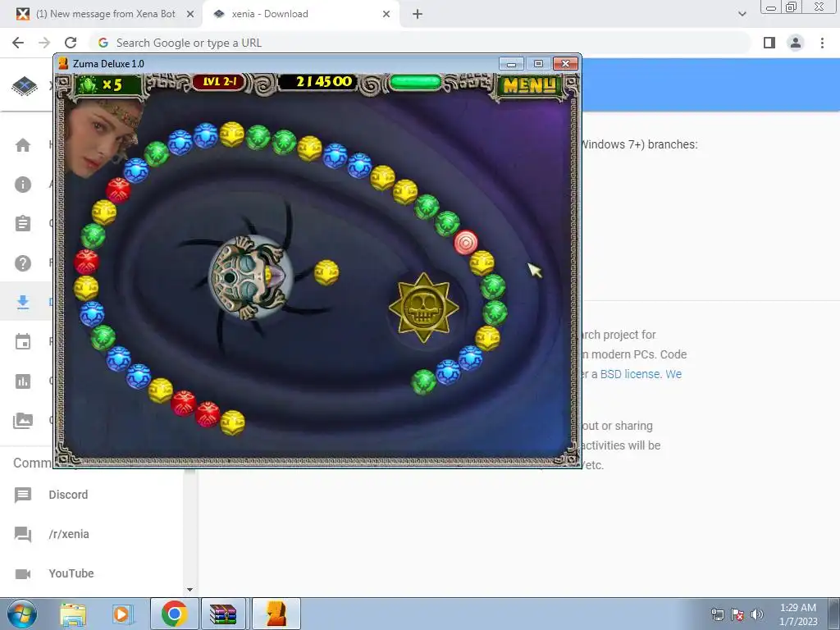The height and width of the screenshot is (630, 840).
Task: Open the Windows Start button
Action: 22,614
